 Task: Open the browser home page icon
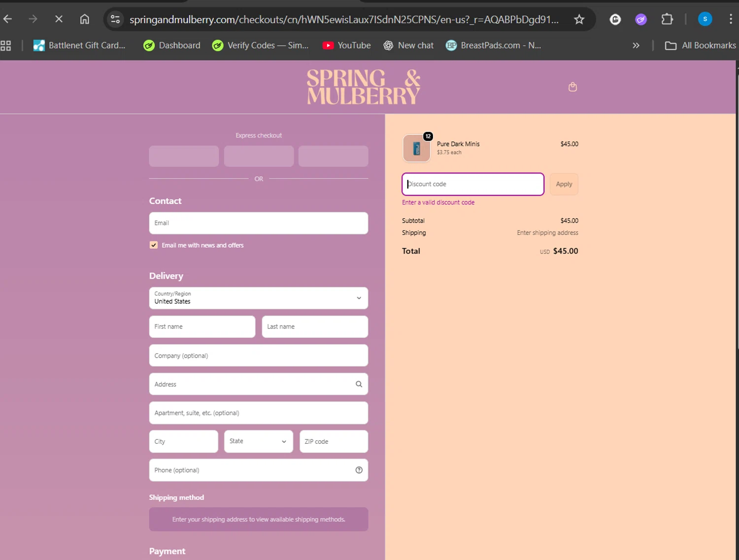85,19
